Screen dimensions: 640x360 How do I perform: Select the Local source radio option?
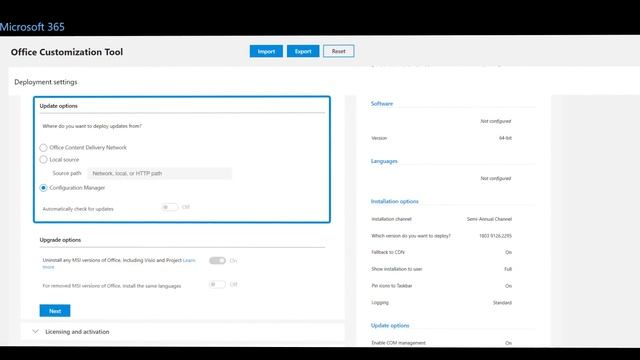click(43, 160)
